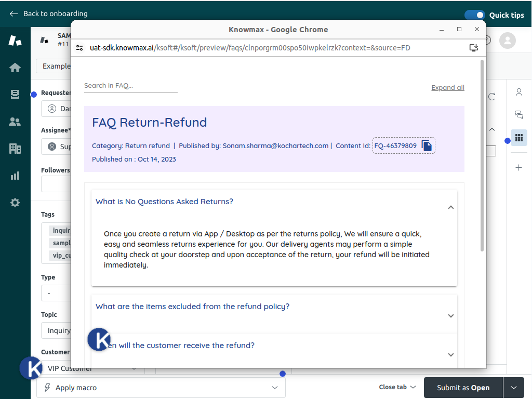Screen dimensions: 532x399
Task: Click the FAQ popup vertical scrollbar
Action: click(482, 156)
